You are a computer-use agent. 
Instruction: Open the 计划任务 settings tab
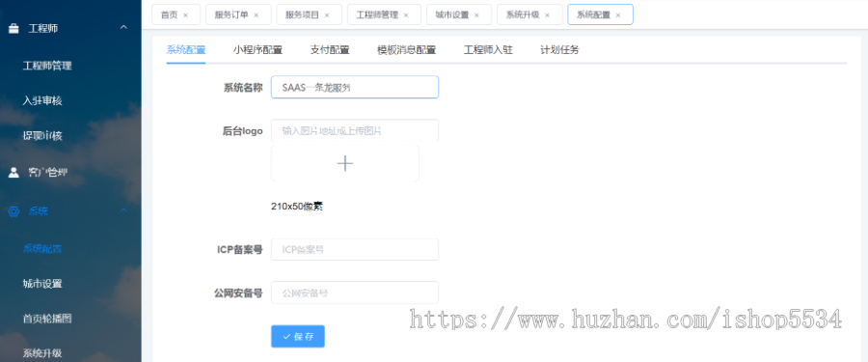(x=559, y=50)
